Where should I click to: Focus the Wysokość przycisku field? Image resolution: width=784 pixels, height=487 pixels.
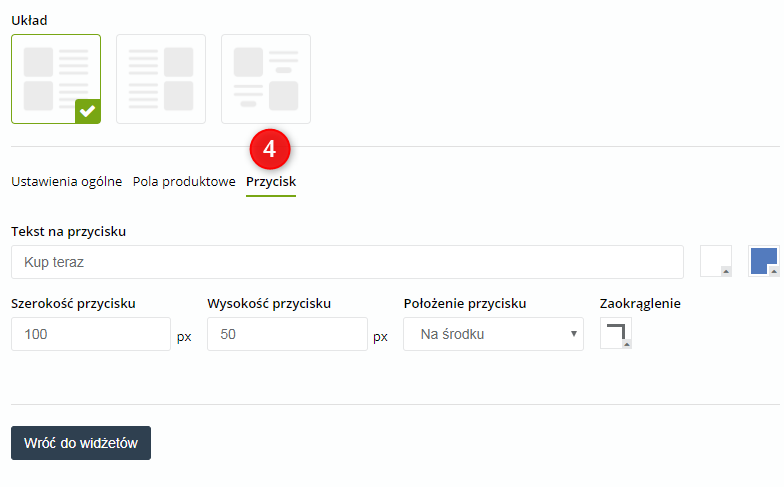288,334
